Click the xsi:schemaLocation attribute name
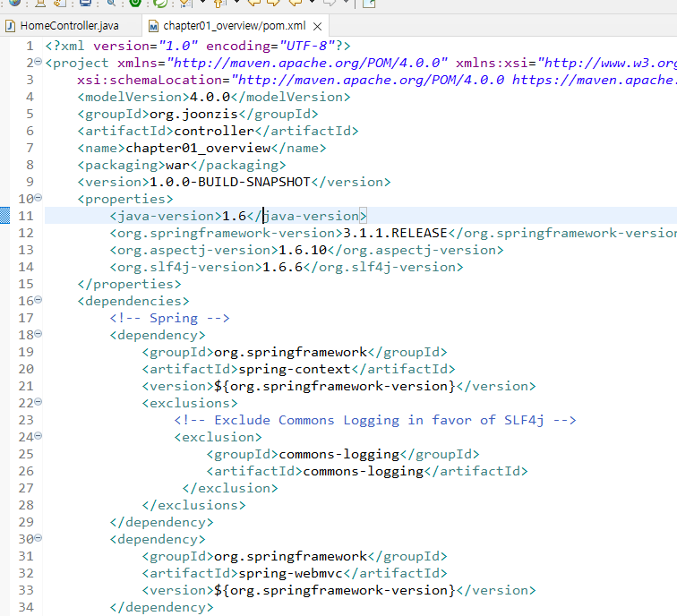Image resolution: width=677 pixels, height=616 pixels. (x=150, y=80)
